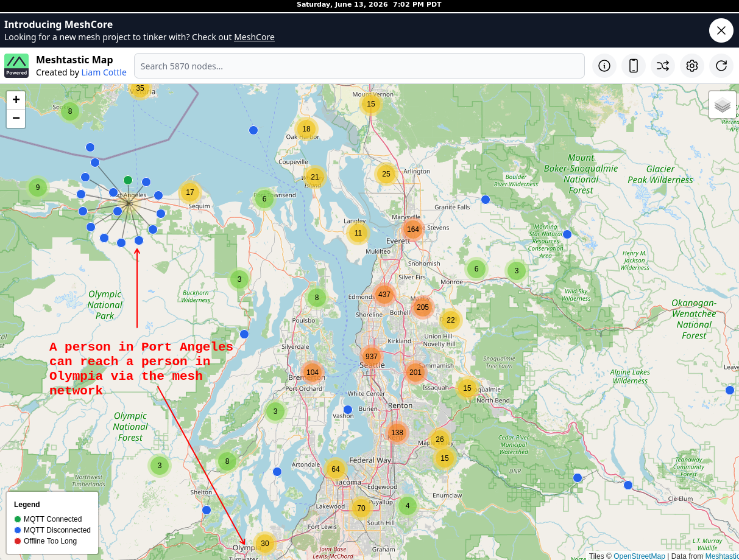Expand the 937 node cluster in Seattle
The height and width of the screenshot is (560, 739).
pos(372,357)
